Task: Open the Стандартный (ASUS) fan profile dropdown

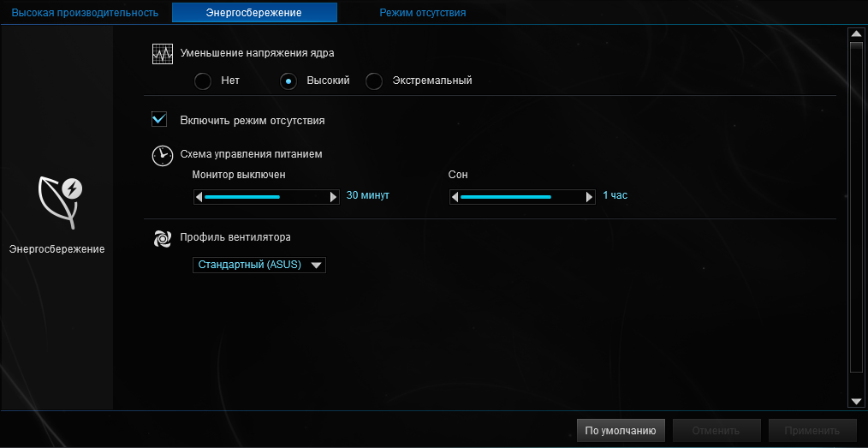Action: point(259,265)
